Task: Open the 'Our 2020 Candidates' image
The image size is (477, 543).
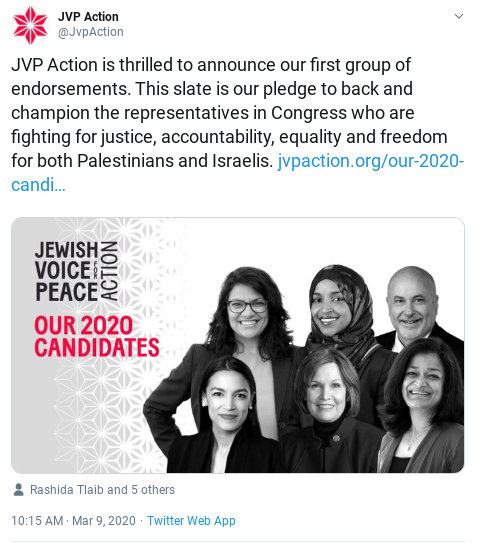Action: (x=238, y=345)
